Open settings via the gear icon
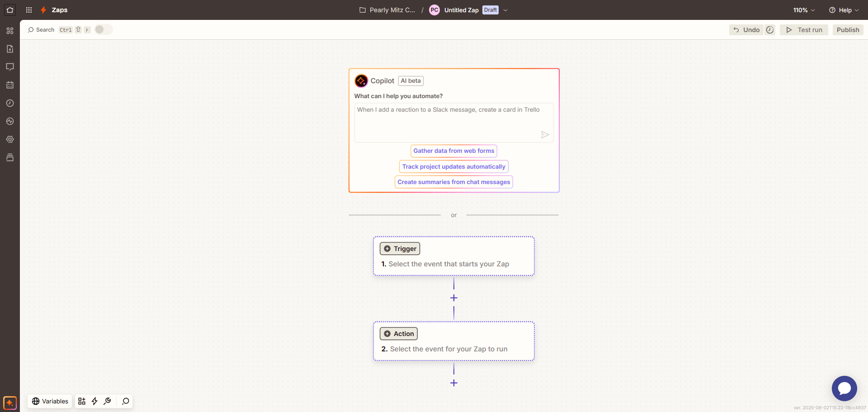Screen dimensions: 868x412 [10, 139]
